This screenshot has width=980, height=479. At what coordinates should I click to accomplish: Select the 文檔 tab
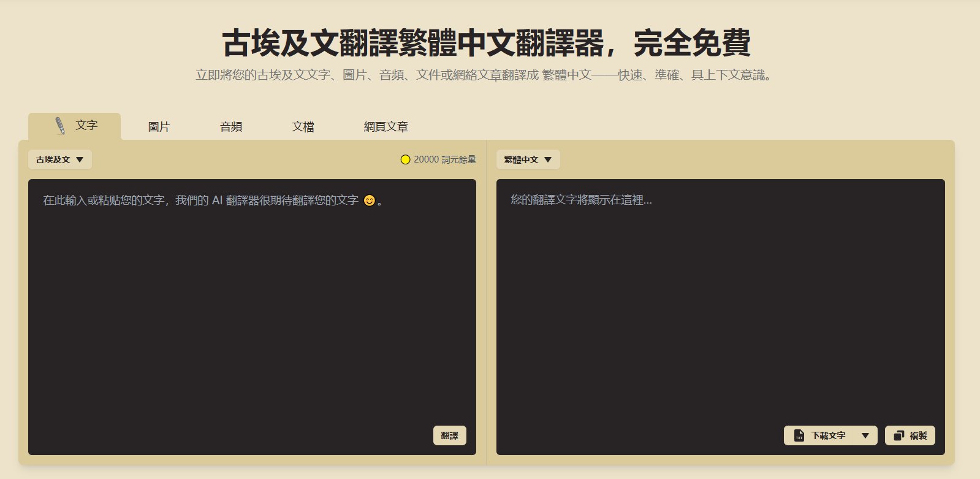click(x=303, y=127)
